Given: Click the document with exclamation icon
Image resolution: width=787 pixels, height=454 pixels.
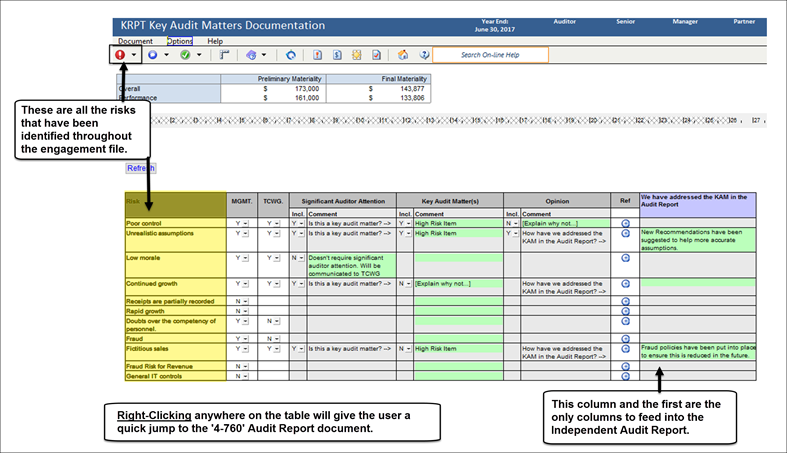Looking at the screenshot, I should click(318, 55).
